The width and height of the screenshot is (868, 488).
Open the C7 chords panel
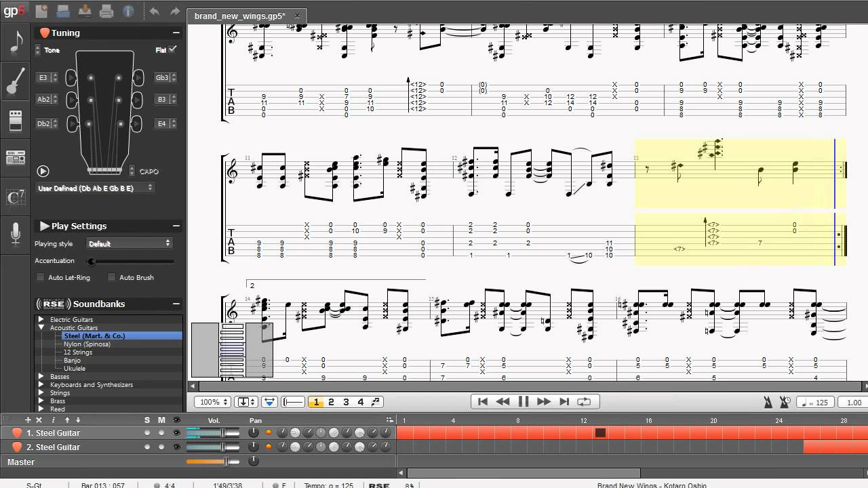(x=15, y=197)
